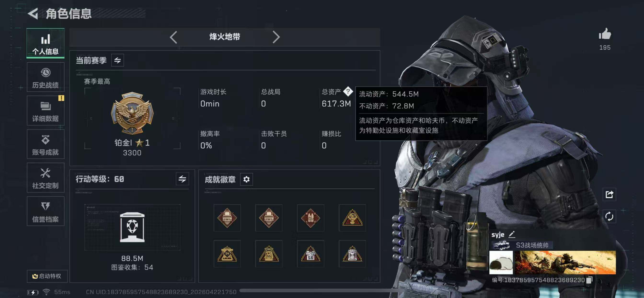Viewport: 644px width, 298px height.
Task: Open the share profile icon
Action: (609, 194)
